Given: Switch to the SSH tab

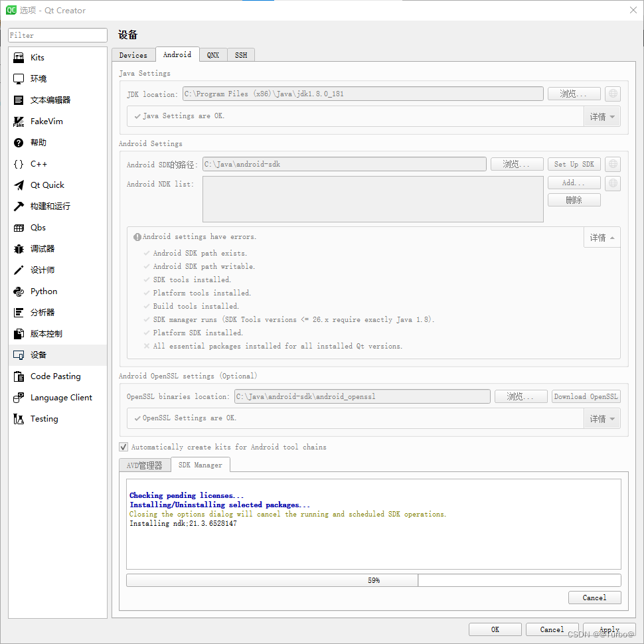Looking at the screenshot, I should tap(241, 55).
